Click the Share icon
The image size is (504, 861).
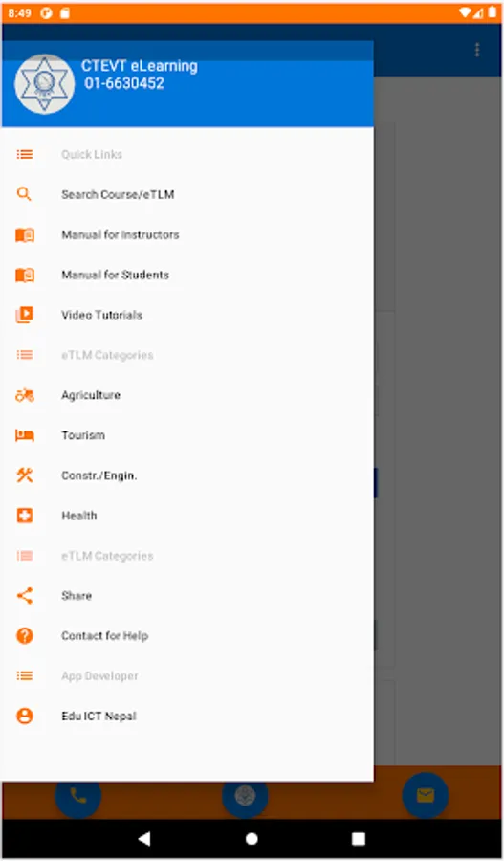[25, 596]
